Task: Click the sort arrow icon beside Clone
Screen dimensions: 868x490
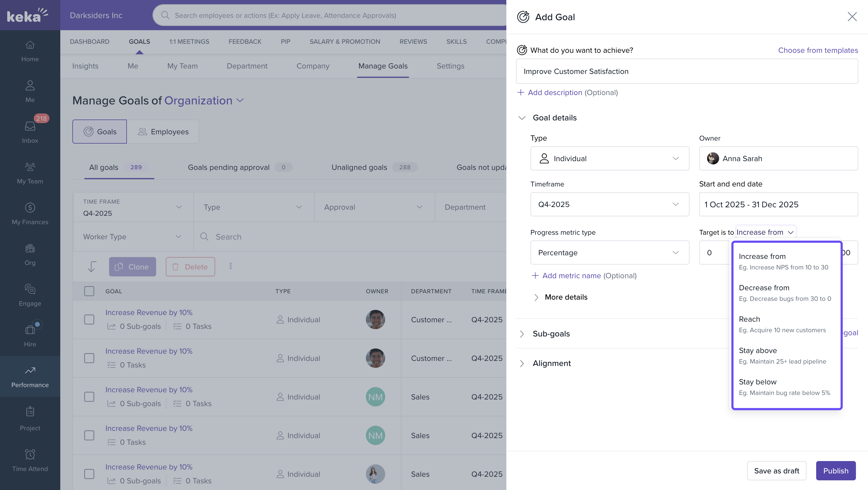Action: tap(92, 267)
